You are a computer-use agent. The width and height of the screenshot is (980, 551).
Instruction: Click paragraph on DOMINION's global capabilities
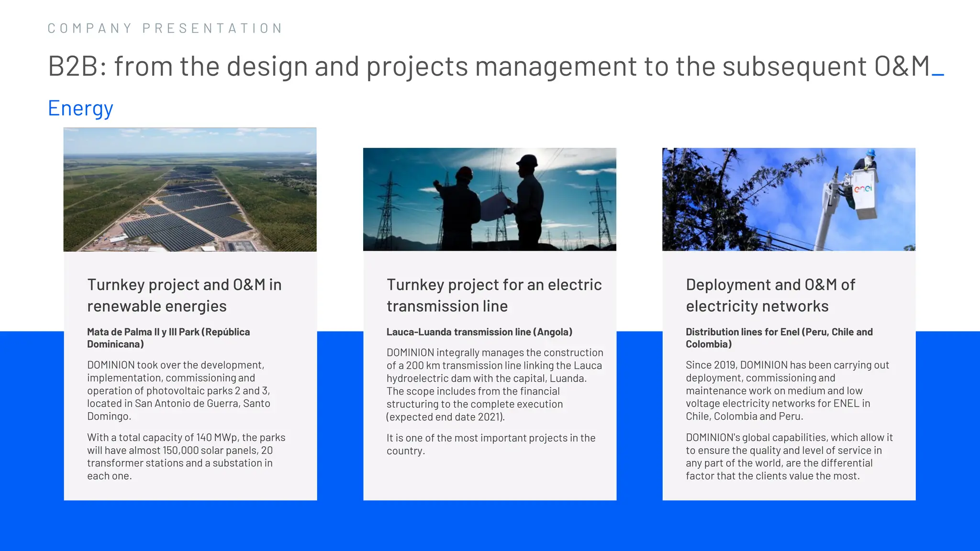789,456
